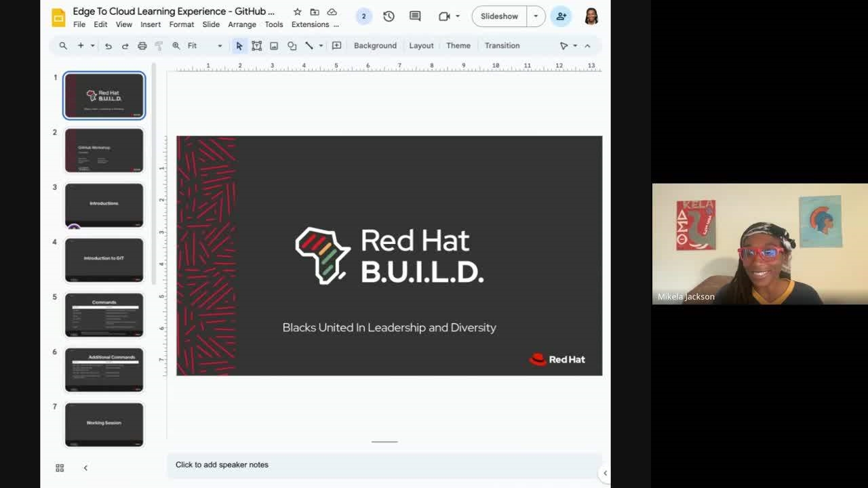Open the Google Slides home icon
868x488 pixels.
point(59,17)
